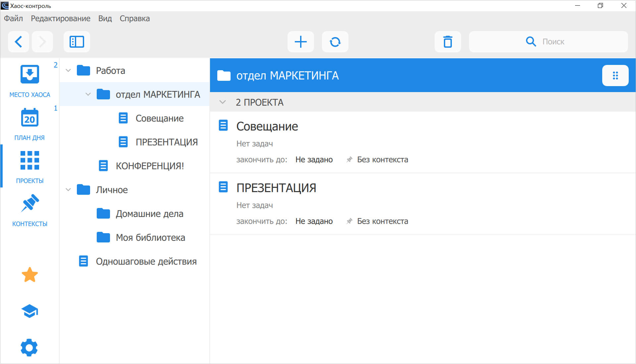Image resolution: width=636 pixels, height=364 pixels.
Task: Delete the selected item with the trash icon
Action: point(448,42)
